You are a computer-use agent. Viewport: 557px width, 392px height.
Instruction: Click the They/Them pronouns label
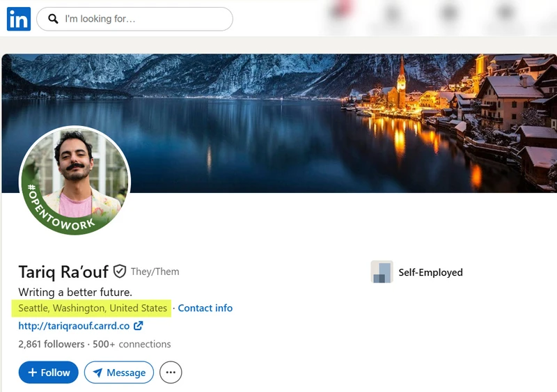[x=155, y=272]
